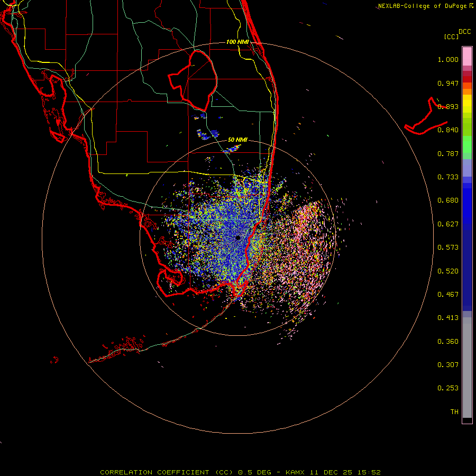Click the 0.733 scale value
This screenshot has width=476, height=476.
pyautogui.click(x=448, y=177)
